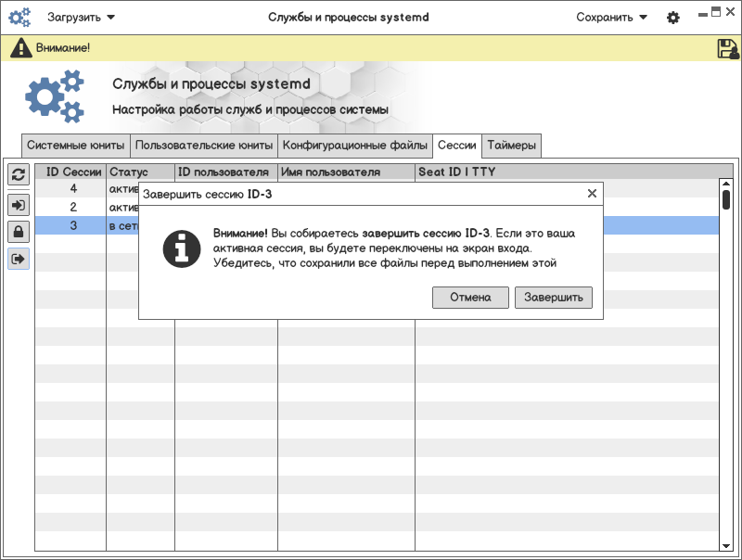Screen dimensions: 742x560
Task: Select the row with session ID 4
Action: 72,189
